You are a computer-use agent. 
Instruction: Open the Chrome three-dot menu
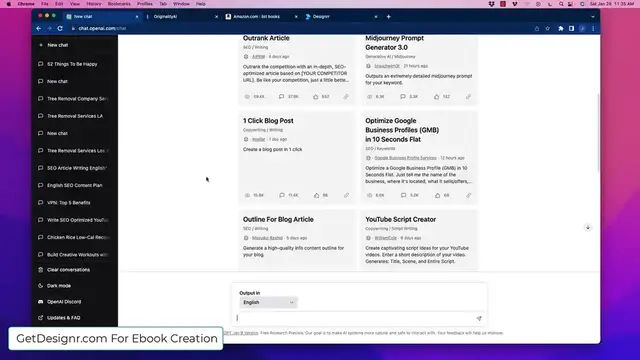(x=593, y=28)
